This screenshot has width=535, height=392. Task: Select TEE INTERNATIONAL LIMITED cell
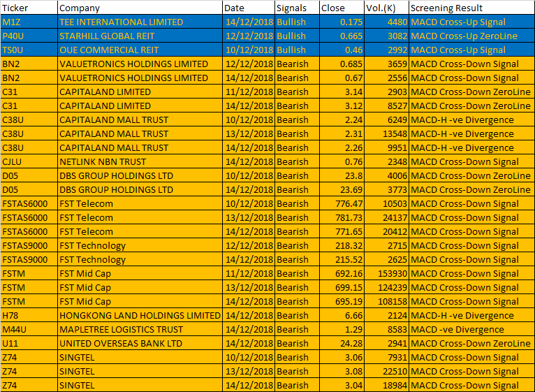140,22
